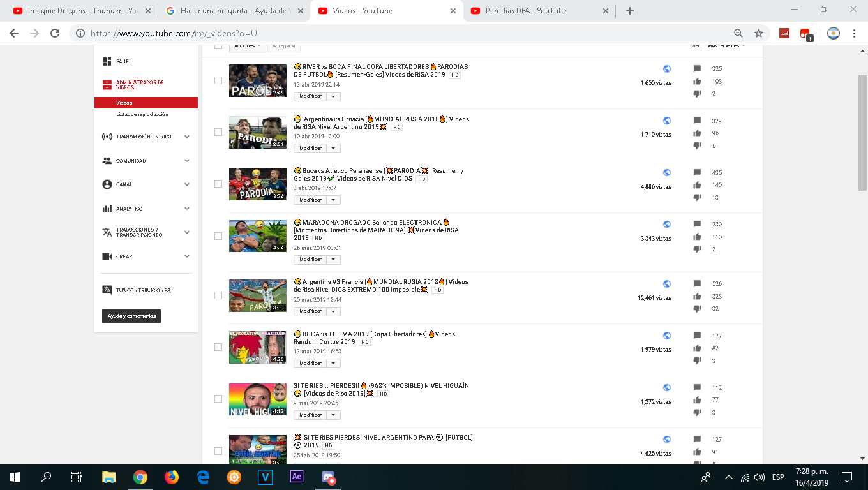The image size is (868, 490).
Task: Open Modificar dropdown arrow for MARADONA DROGADO video
Action: pyautogui.click(x=333, y=260)
